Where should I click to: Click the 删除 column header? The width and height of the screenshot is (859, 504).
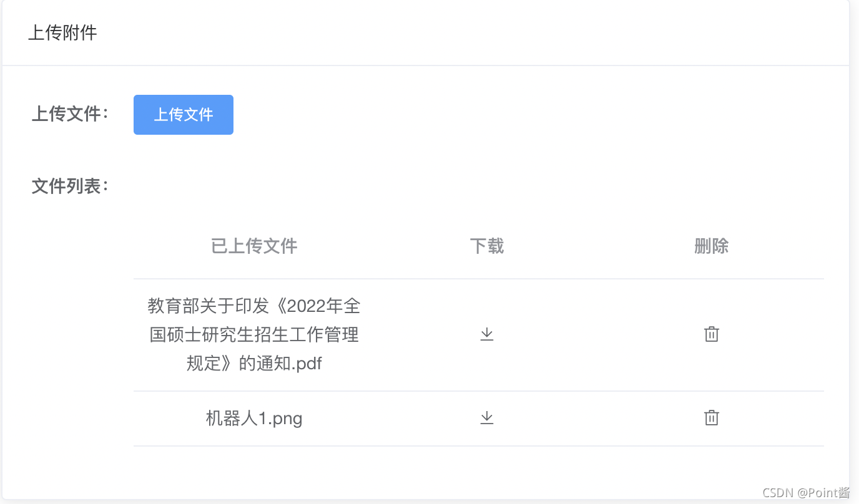click(711, 246)
